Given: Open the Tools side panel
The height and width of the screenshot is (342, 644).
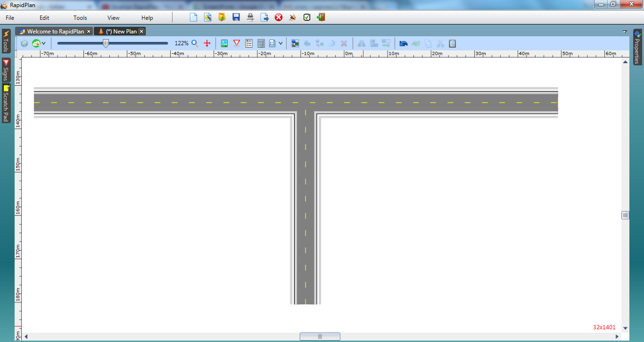Looking at the screenshot, I should [6, 41].
